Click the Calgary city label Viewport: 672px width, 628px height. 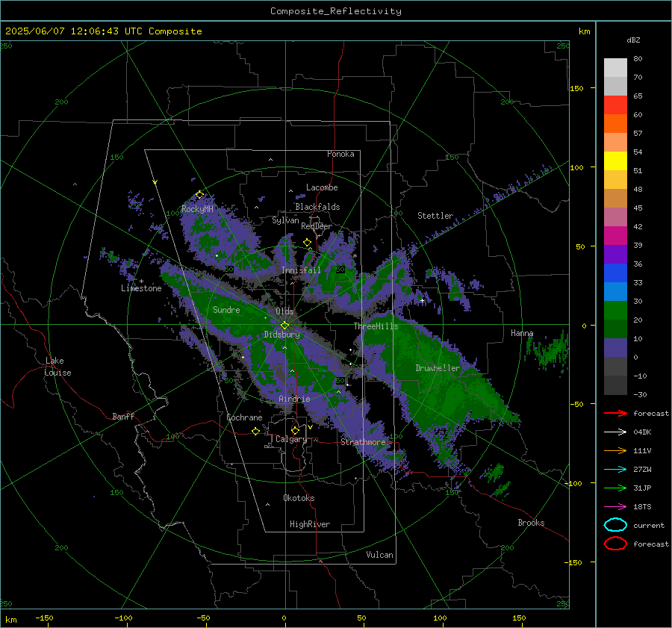point(291,439)
